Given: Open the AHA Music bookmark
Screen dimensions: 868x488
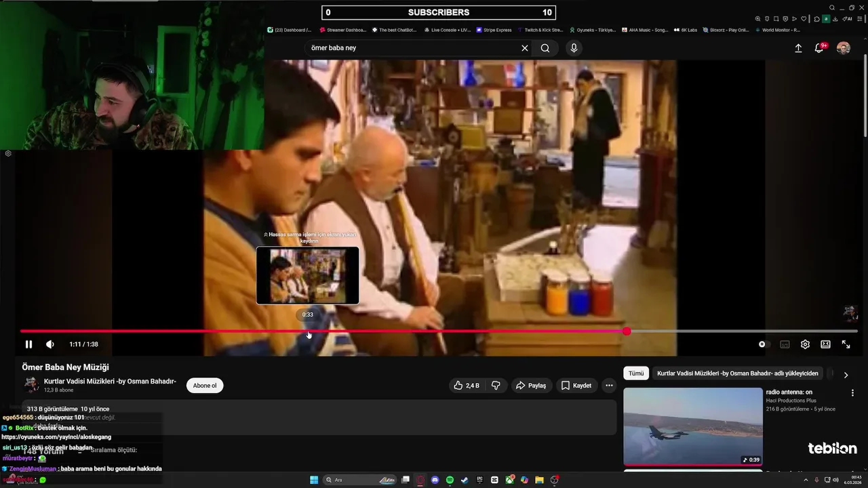Looking at the screenshot, I should pos(645,30).
